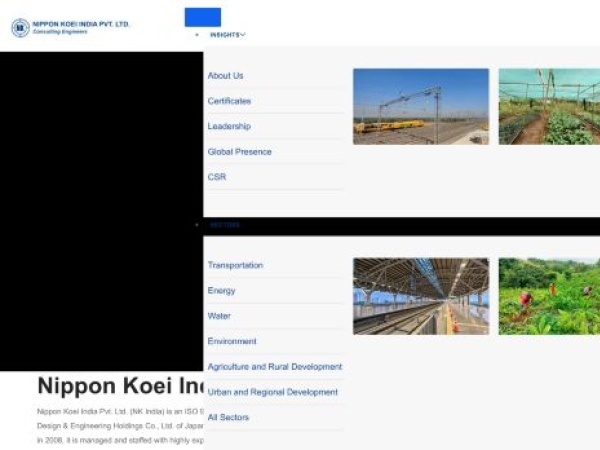
Task: Go to the Leadership page
Action: [x=229, y=126]
